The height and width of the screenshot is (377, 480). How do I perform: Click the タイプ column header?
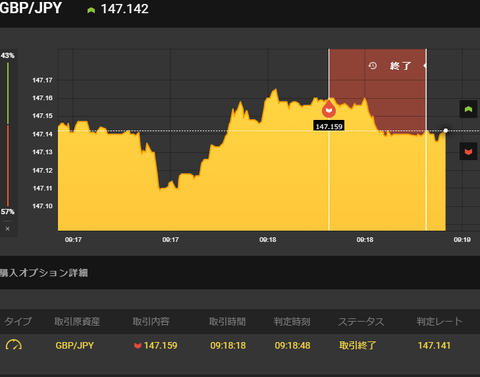pyautogui.click(x=18, y=321)
